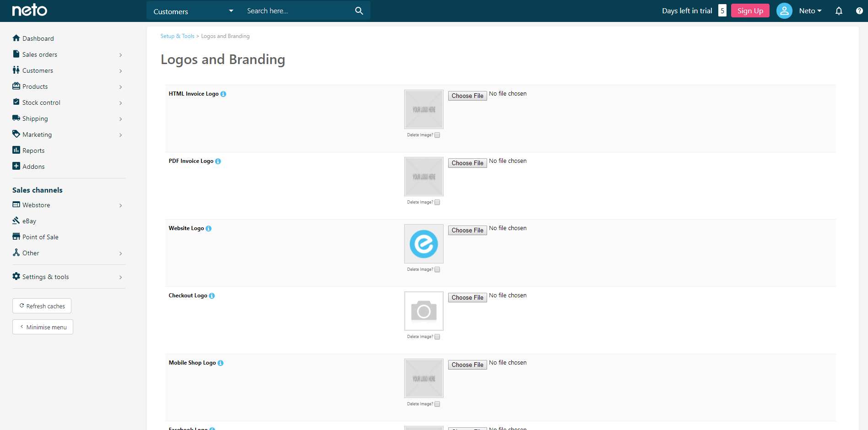This screenshot has width=868, height=430.
Task: Open the notifications bell
Action: click(x=839, y=11)
